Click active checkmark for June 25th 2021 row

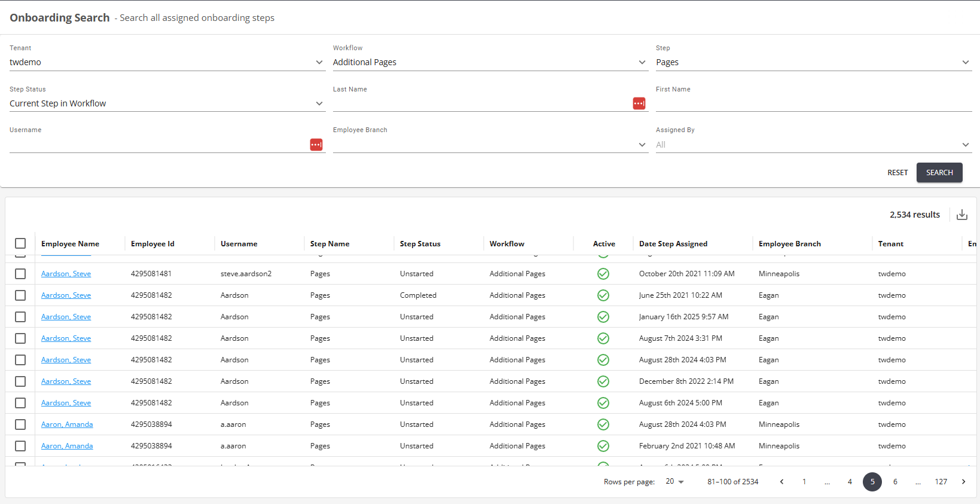[603, 295]
